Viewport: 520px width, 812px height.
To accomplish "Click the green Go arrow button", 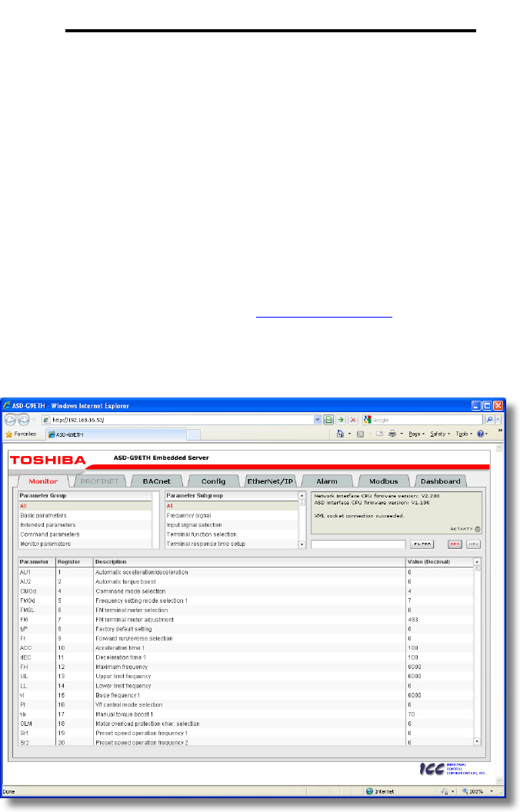I will (341, 420).
